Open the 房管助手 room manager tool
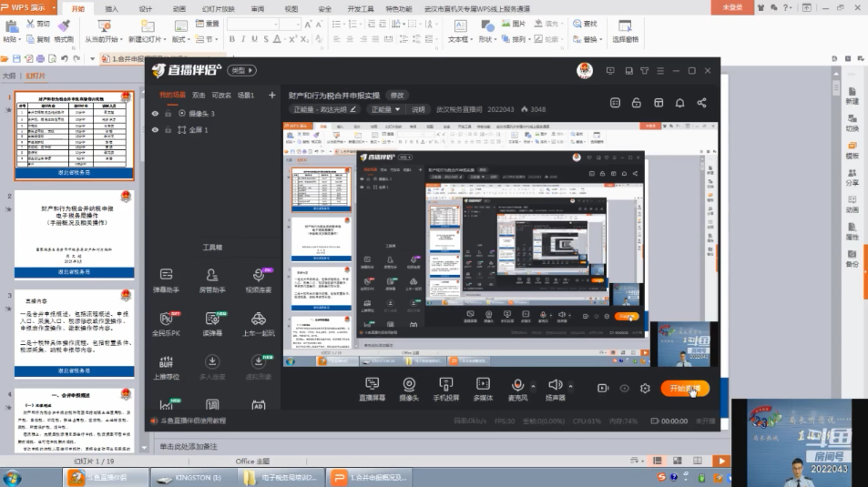Viewport: 868px width, 487px height. (212, 280)
